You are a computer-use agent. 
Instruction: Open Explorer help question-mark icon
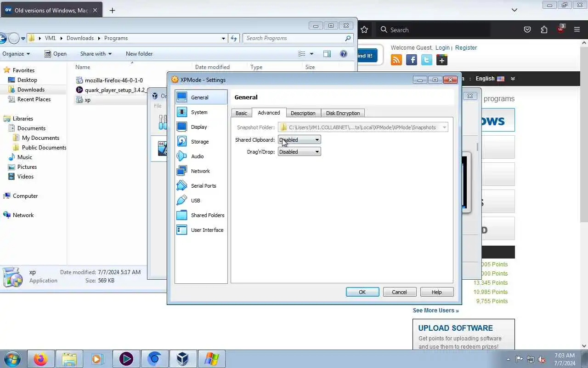[343, 54]
